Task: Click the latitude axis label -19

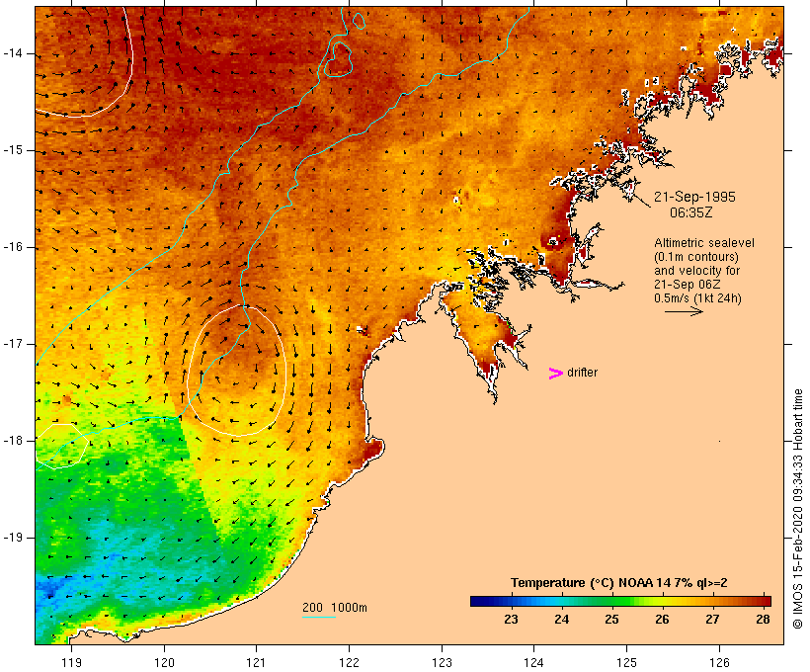Action: [12, 538]
